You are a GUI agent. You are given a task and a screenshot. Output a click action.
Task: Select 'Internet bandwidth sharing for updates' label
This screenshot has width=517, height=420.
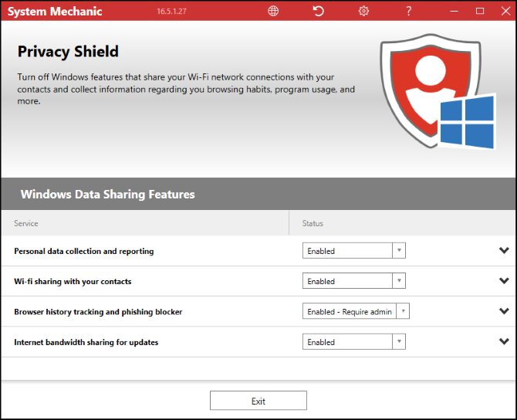click(x=86, y=342)
